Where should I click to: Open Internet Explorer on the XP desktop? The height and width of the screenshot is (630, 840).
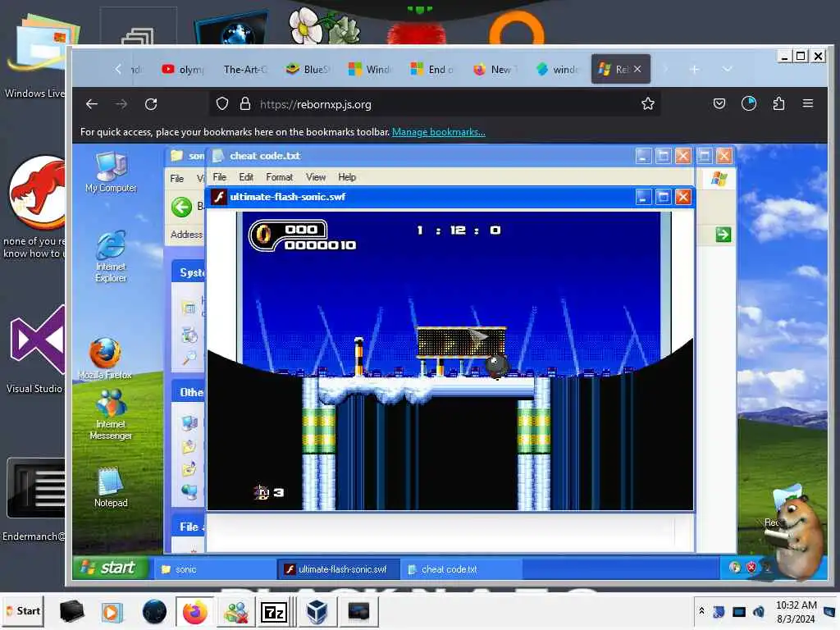pos(111,256)
